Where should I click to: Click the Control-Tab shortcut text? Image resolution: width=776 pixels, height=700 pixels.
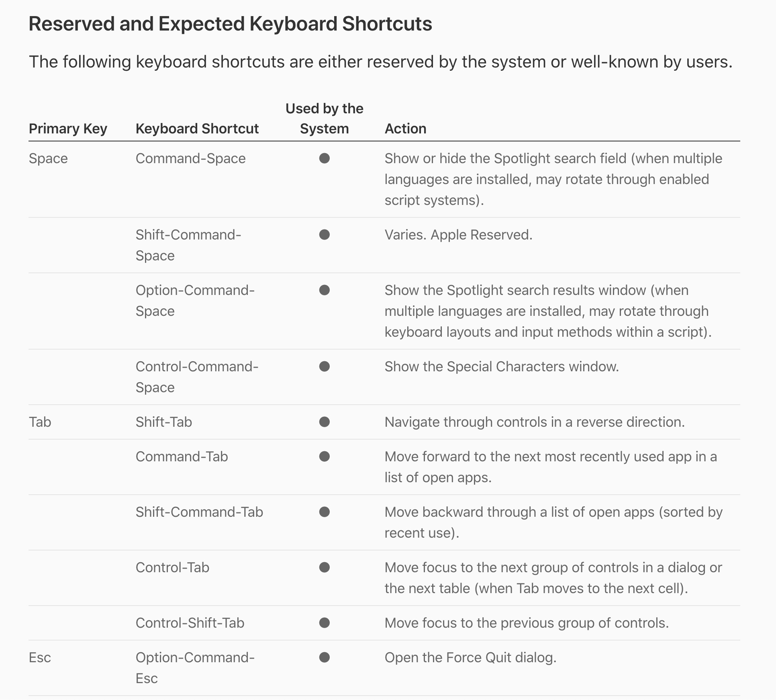[172, 567]
